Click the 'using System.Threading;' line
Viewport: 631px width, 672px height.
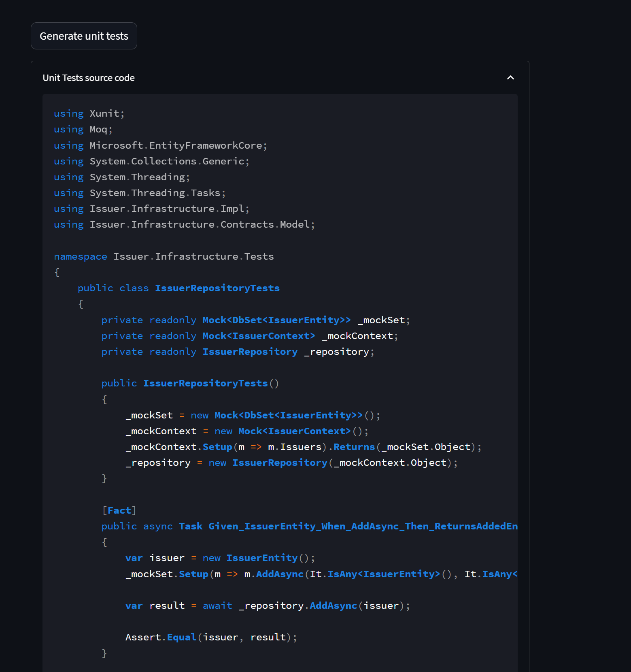coord(122,177)
